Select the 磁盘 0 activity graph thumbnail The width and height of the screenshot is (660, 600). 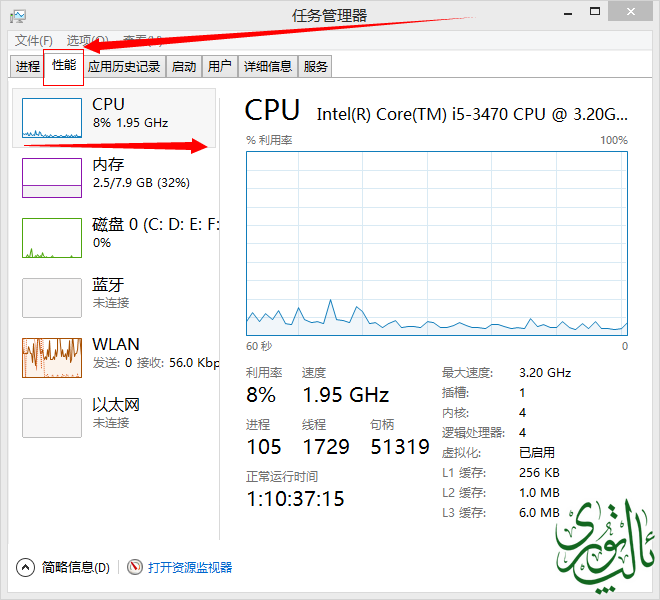[52, 238]
